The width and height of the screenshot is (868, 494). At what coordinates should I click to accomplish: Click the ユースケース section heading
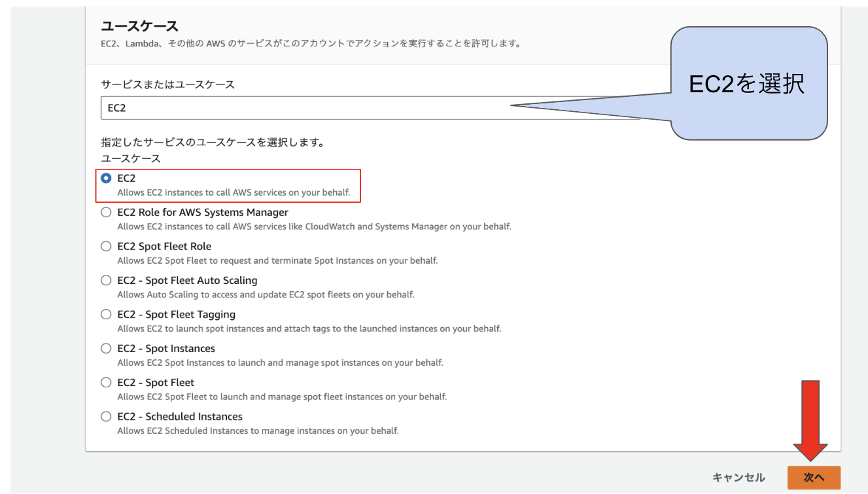(x=139, y=26)
